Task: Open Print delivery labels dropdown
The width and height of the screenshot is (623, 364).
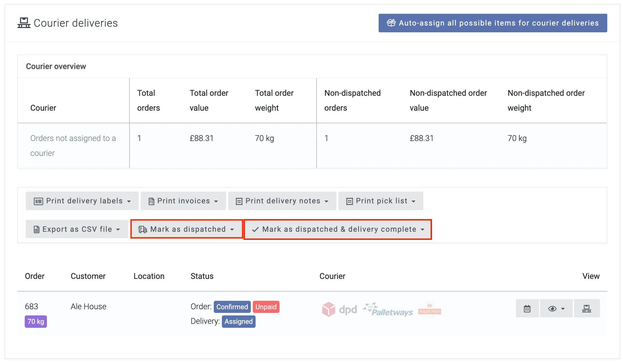Action: [x=82, y=201]
